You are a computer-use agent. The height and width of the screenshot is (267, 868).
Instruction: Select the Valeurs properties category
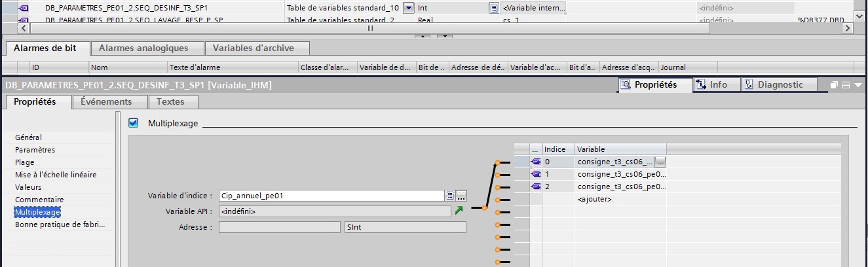[x=28, y=187]
